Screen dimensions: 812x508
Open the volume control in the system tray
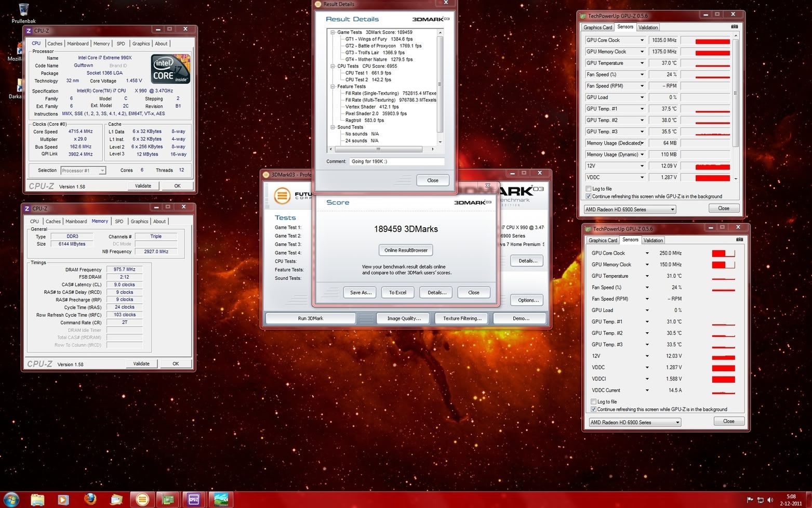point(770,500)
